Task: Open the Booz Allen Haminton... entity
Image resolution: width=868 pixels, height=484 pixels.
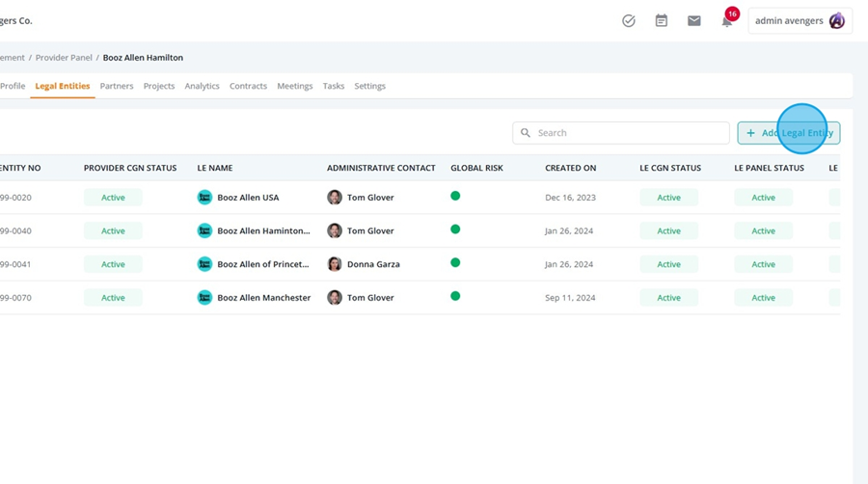Action: point(263,230)
